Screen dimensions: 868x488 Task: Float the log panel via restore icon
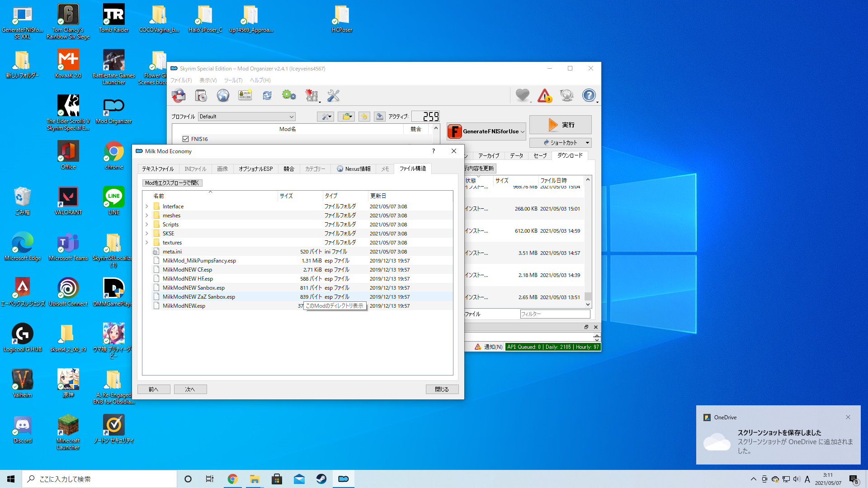[586, 327]
